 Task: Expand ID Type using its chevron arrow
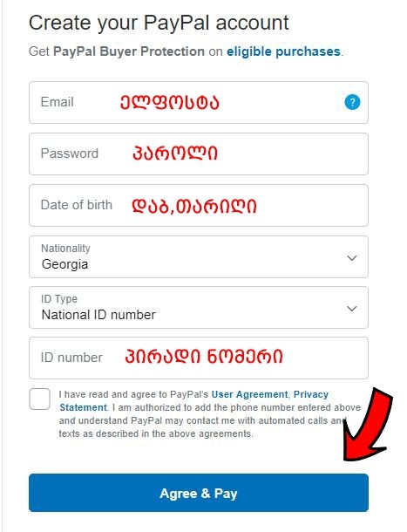point(352,309)
